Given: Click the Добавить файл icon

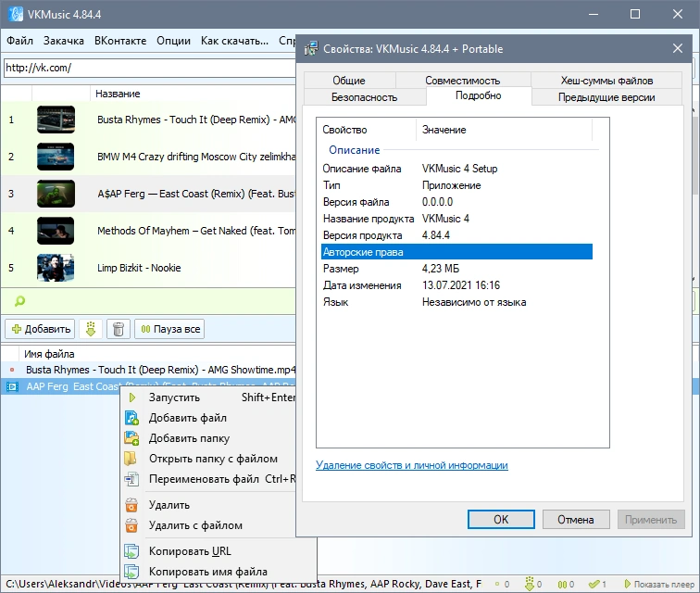Looking at the screenshot, I should point(131,418).
